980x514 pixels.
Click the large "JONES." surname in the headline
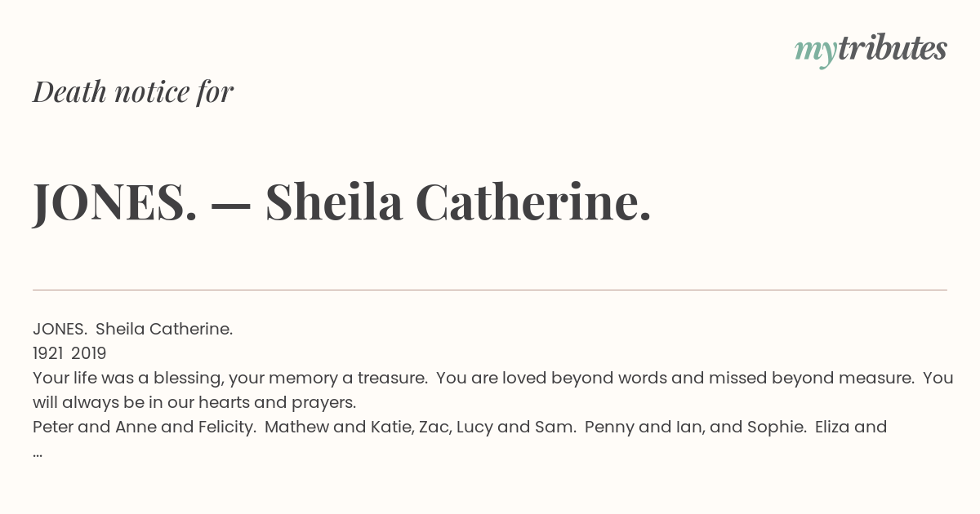click(x=115, y=202)
